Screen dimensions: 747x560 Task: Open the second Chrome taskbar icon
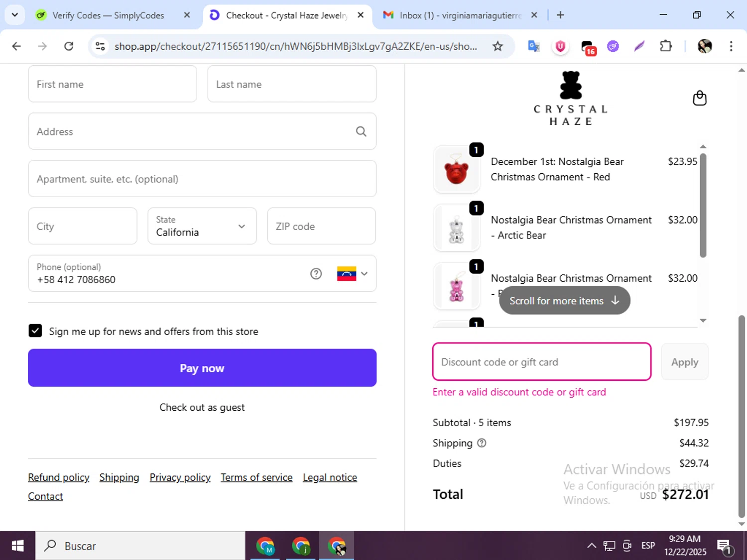(x=301, y=546)
